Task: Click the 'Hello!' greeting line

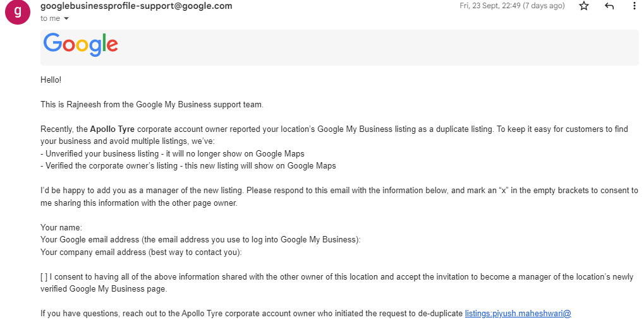Action: [x=51, y=80]
